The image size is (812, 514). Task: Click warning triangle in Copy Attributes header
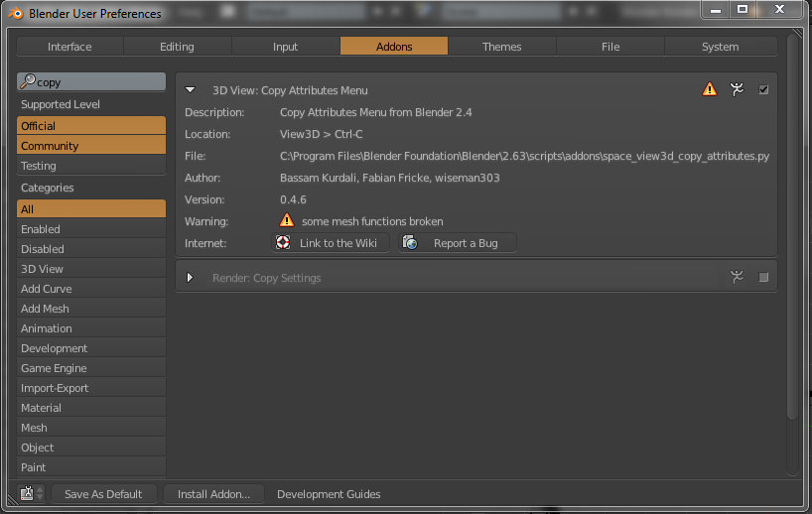coord(710,89)
